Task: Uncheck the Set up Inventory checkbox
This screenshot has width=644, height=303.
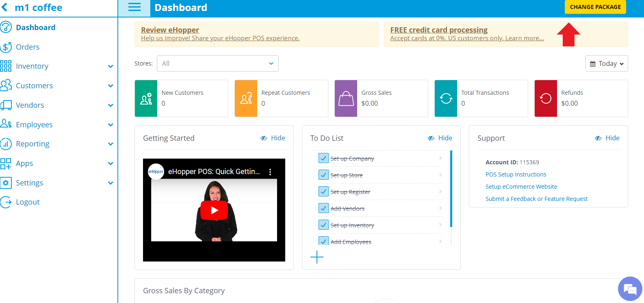Action: (323, 225)
